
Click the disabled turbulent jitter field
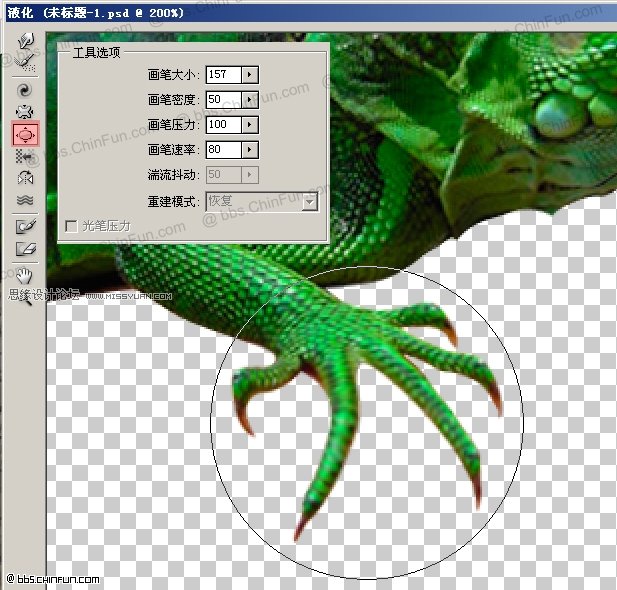224,174
